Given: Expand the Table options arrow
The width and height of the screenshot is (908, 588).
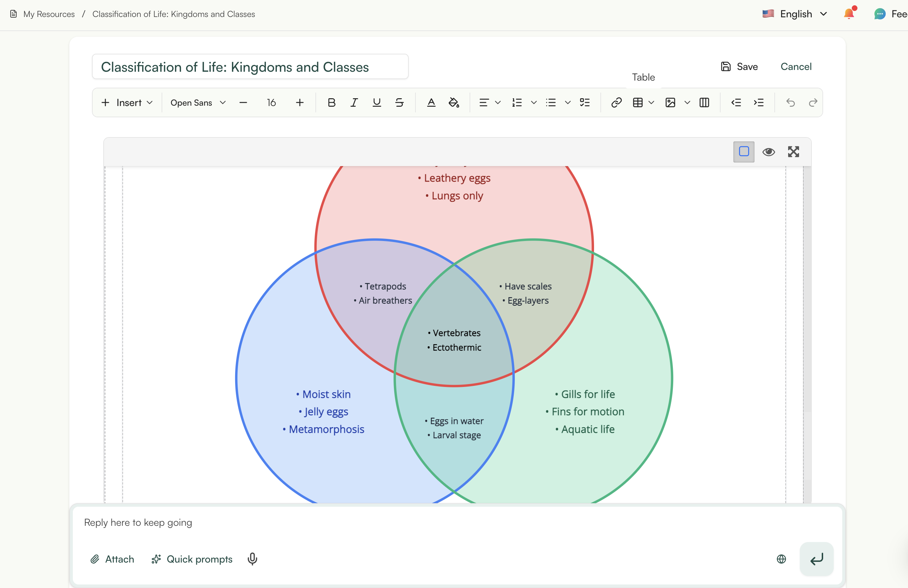Looking at the screenshot, I should [x=652, y=102].
